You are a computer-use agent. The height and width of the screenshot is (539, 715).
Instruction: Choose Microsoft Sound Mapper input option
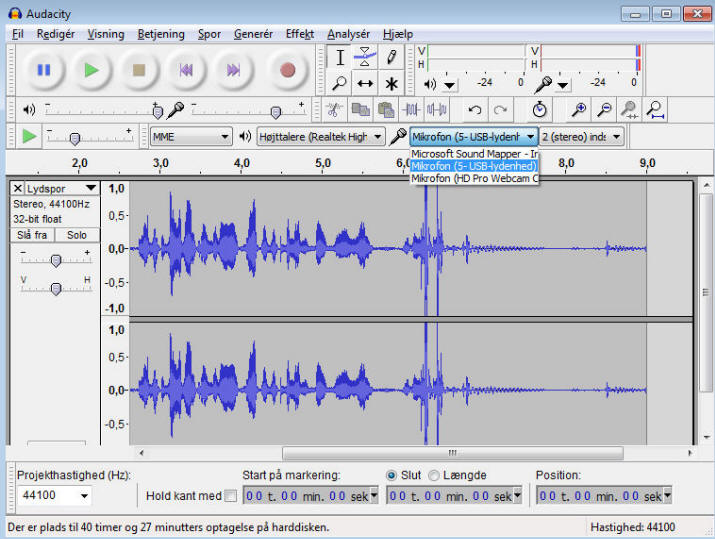(x=474, y=154)
